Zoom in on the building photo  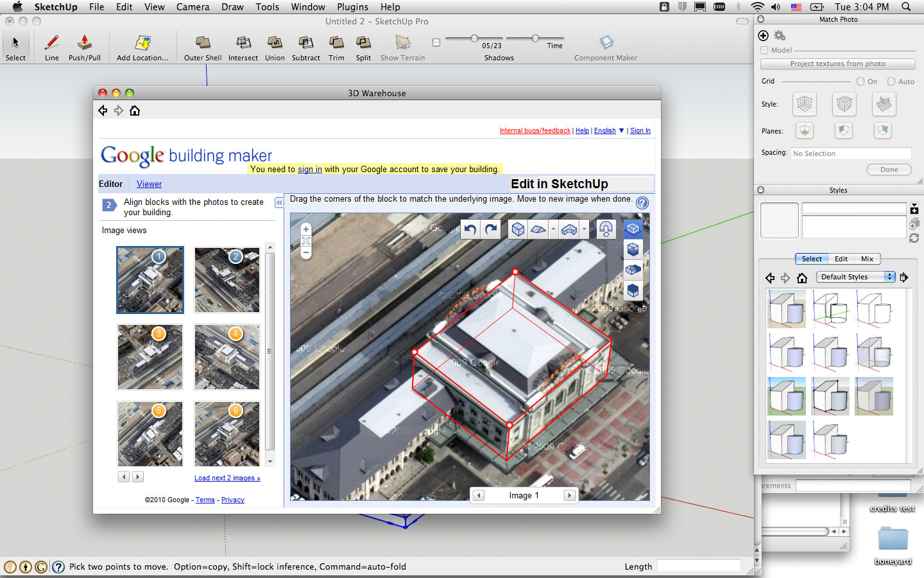[x=306, y=229]
